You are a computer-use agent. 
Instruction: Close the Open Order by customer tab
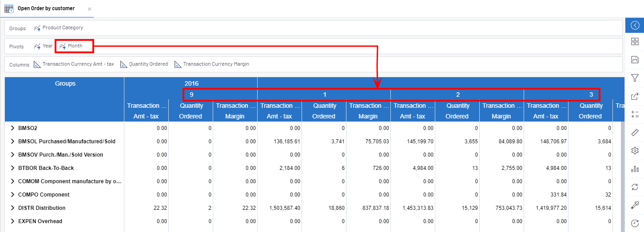pos(89,9)
